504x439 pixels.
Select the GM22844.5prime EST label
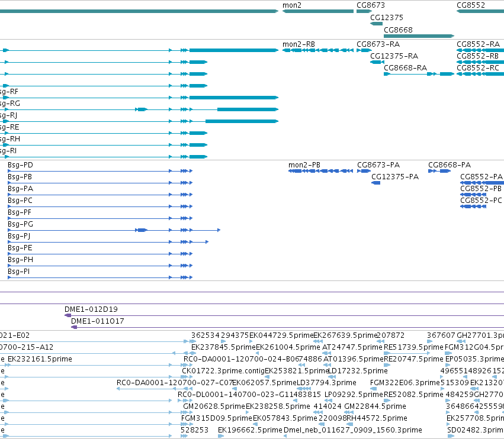pyautogui.click(x=375, y=406)
